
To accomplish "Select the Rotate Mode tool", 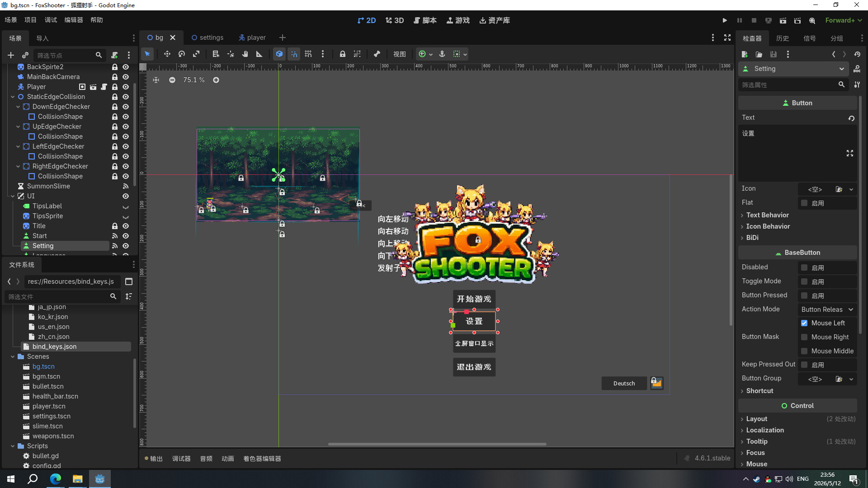I will point(182,54).
